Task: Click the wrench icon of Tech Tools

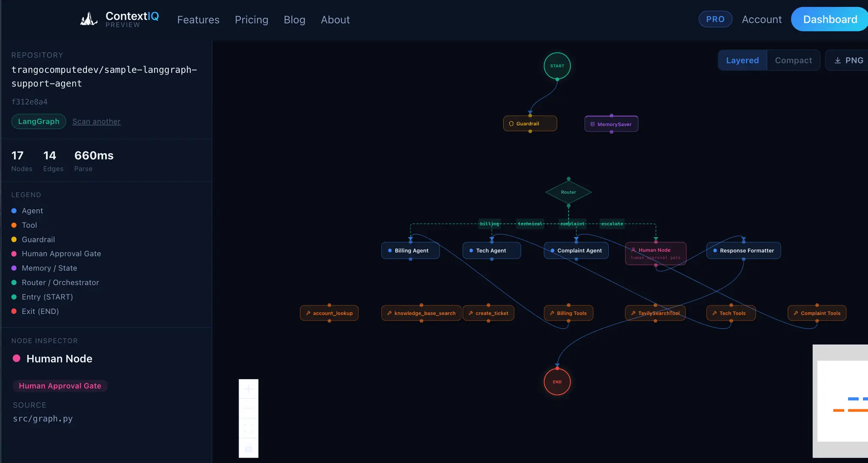Action: (715, 313)
